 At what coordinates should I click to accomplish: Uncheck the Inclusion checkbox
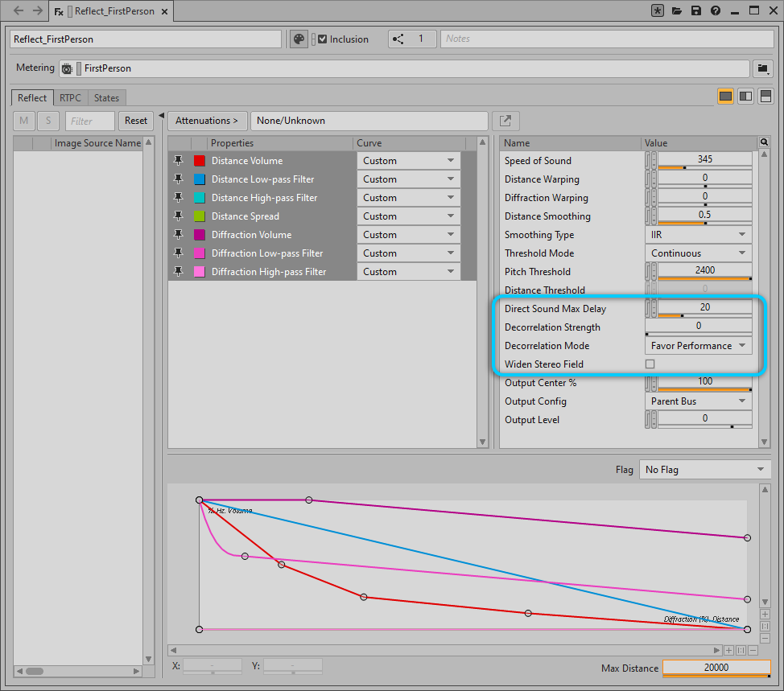pos(323,39)
